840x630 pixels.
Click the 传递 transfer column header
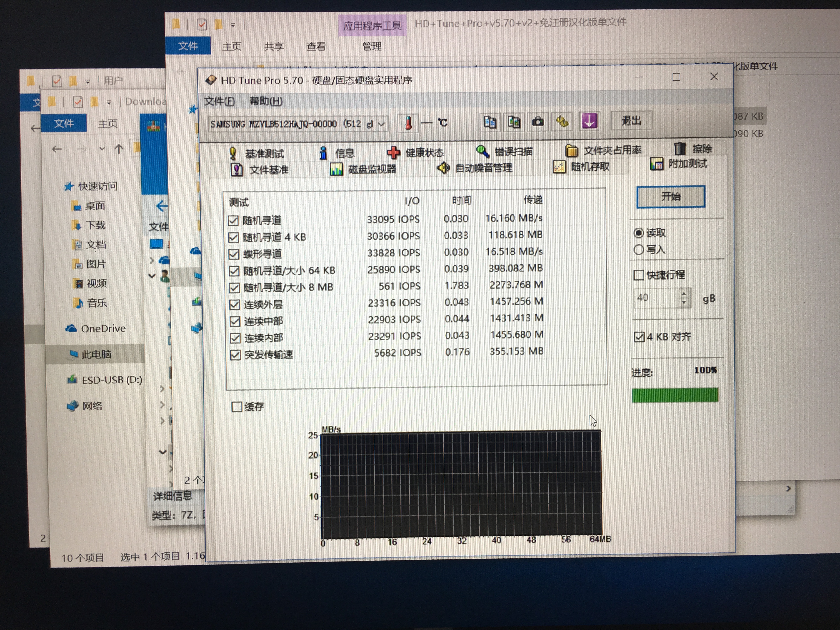pos(533,199)
